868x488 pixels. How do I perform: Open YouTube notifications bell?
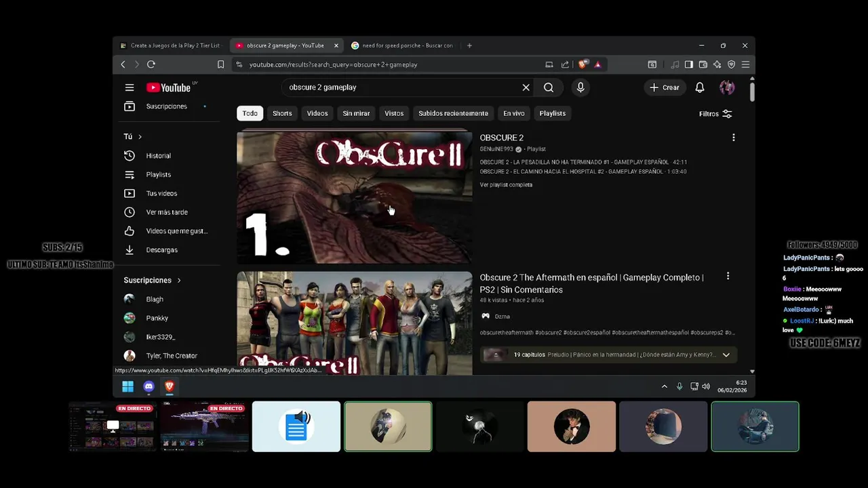click(x=700, y=87)
